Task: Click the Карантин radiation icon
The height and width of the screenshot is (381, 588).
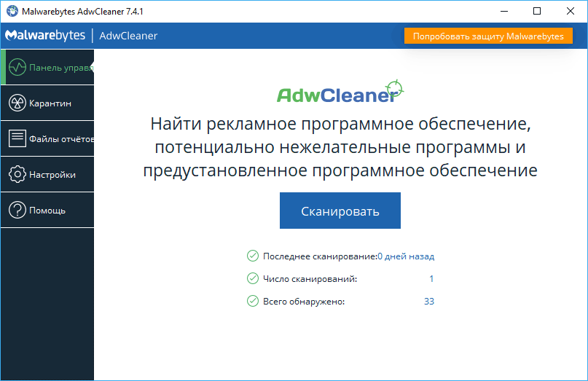Action: coord(17,103)
